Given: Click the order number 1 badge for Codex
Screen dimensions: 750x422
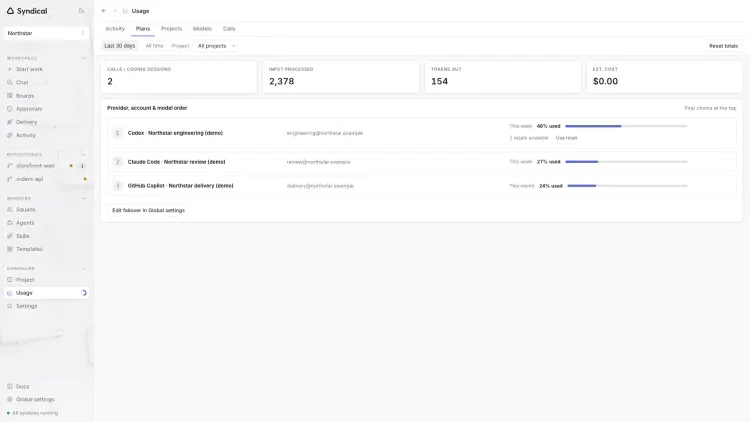Looking at the screenshot, I should pyautogui.click(x=117, y=133).
